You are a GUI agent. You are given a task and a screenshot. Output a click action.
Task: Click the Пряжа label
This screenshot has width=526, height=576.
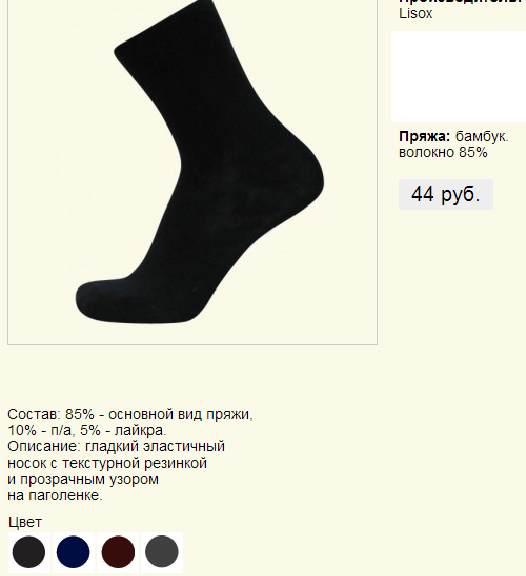point(424,137)
